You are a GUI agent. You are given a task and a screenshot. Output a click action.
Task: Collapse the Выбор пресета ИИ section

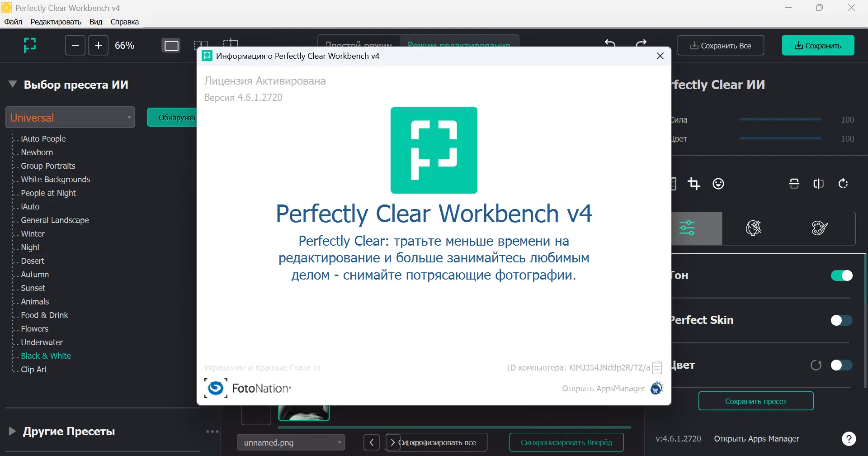[12, 84]
